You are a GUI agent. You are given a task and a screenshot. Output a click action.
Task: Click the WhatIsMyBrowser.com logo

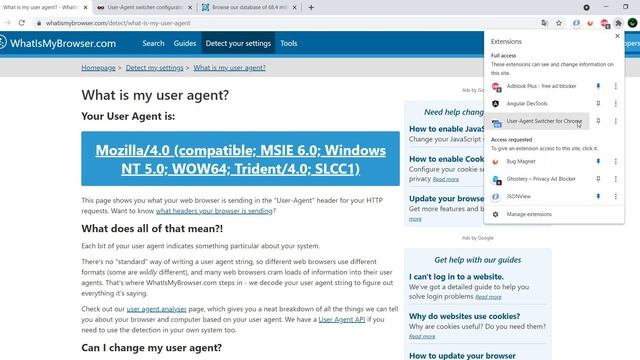(58, 43)
